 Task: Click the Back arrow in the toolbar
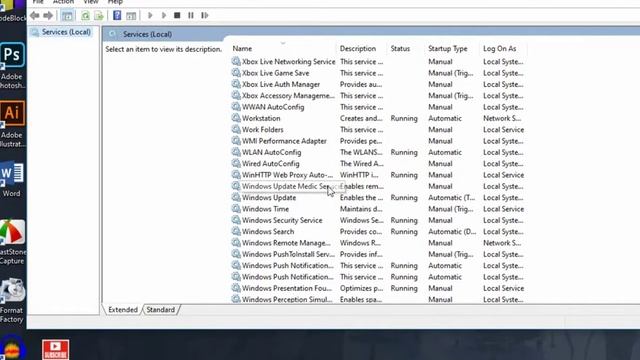tap(35, 16)
